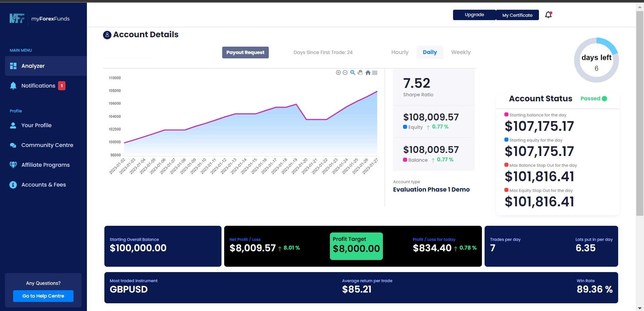Open Analyzer in the main menu
This screenshot has width=644, height=311.
click(33, 66)
